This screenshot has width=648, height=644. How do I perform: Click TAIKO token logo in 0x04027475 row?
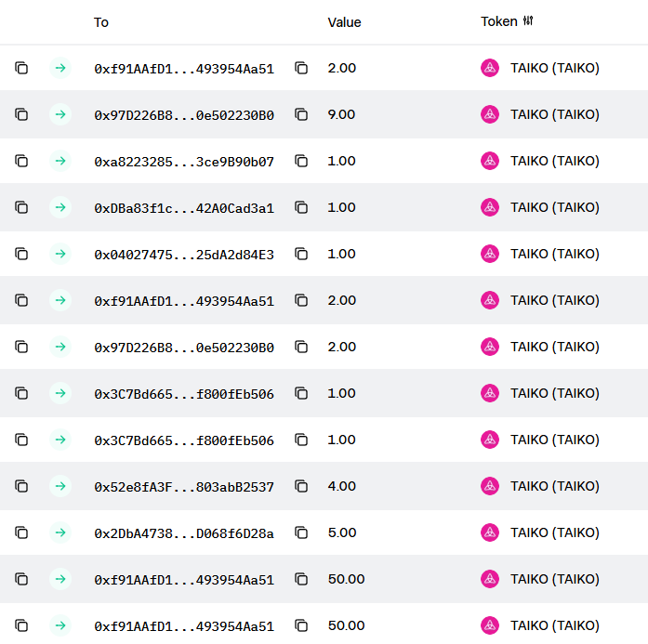coord(490,254)
